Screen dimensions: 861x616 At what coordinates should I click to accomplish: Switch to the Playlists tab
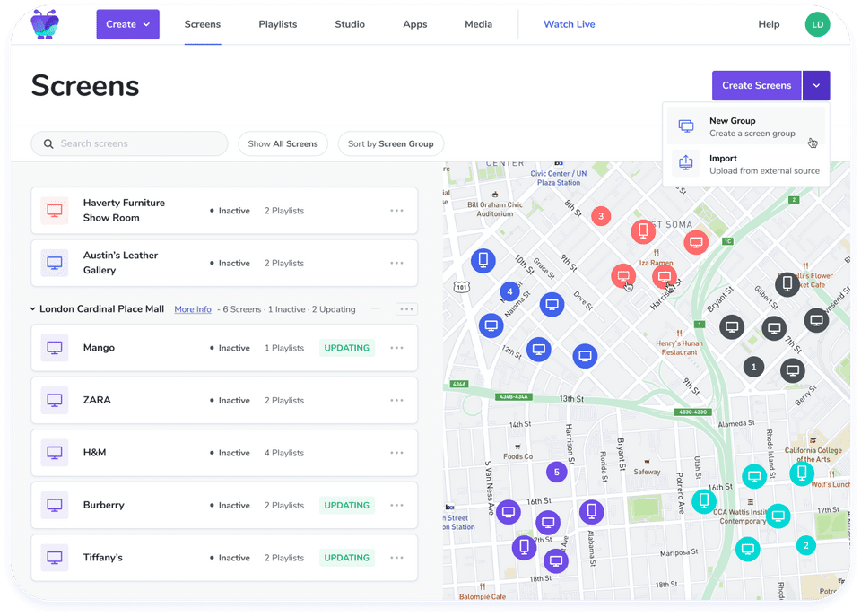(x=278, y=24)
